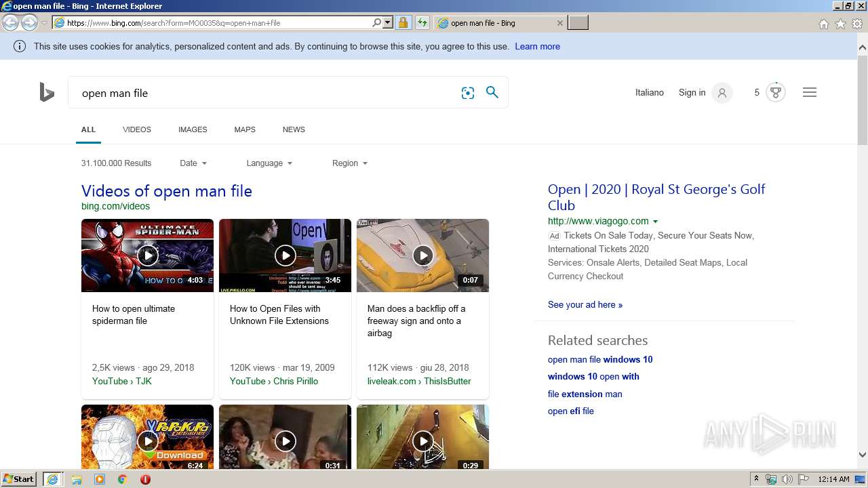
Task: Play the airbag backflip video
Action: click(x=422, y=256)
